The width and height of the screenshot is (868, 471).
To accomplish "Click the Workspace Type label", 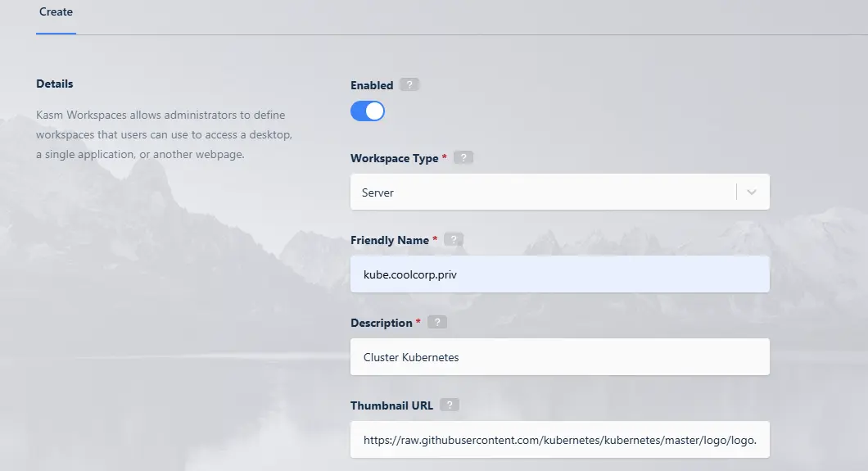I will click(x=394, y=158).
